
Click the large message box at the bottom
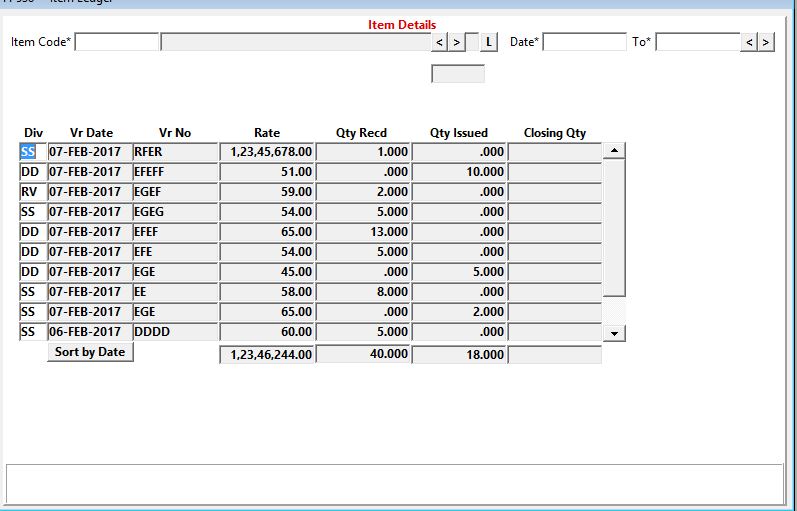[395, 483]
